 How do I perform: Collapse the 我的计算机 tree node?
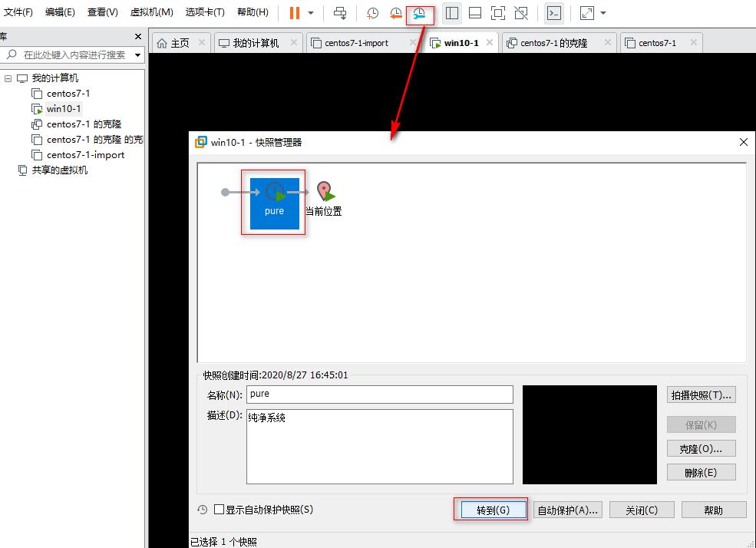(8, 78)
